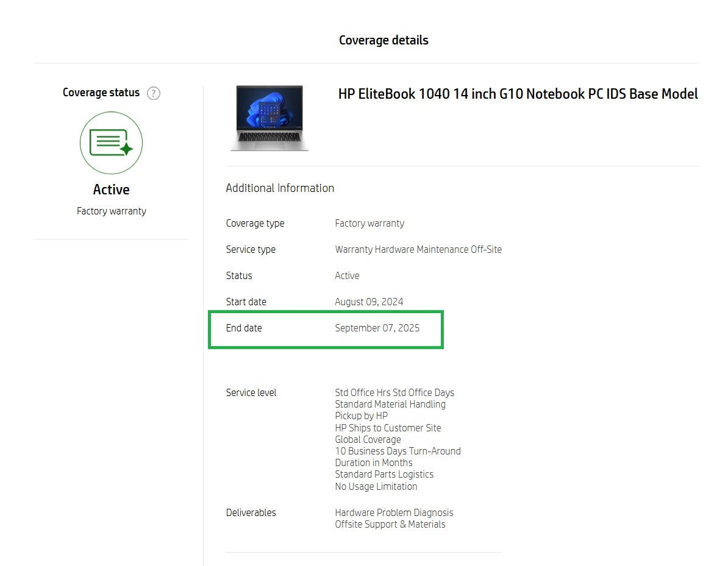The height and width of the screenshot is (566, 728).
Task: Click the 'Service level' label
Action: pos(251,392)
